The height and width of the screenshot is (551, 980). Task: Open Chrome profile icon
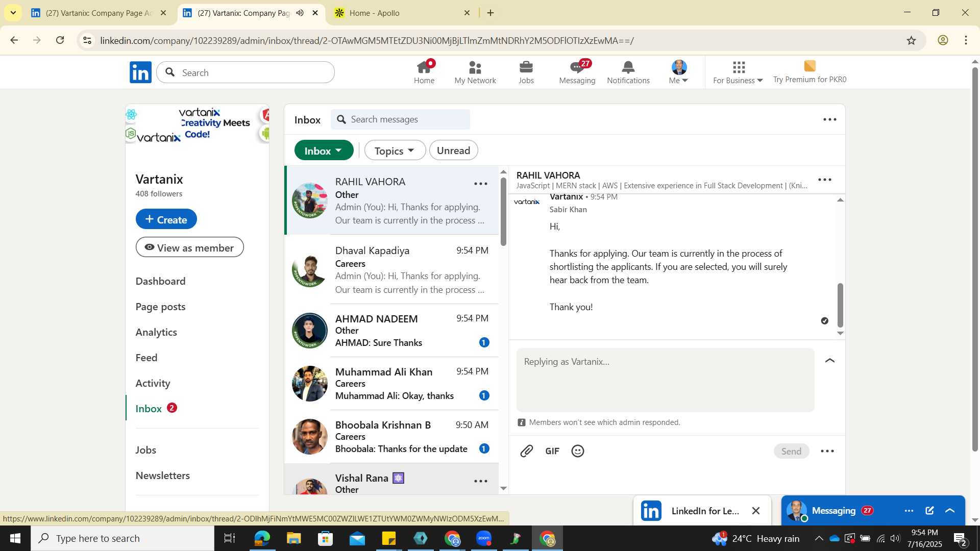943,40
